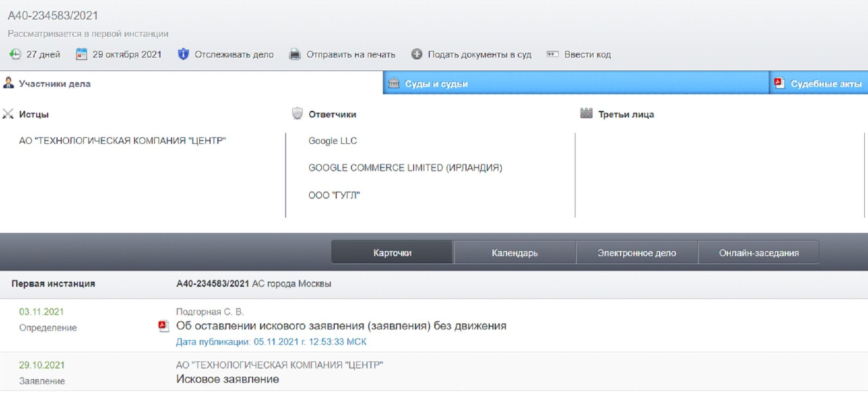Open the PDF icon of the 03.11.2021 определение
This screenshot has width=868, height=394.
coord(163,326)
